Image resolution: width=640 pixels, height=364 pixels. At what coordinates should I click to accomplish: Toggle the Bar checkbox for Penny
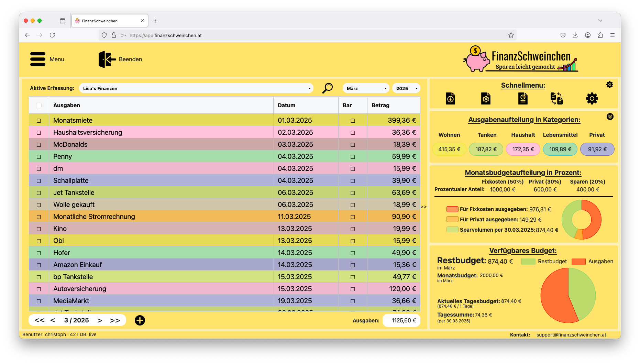(x=353, y=157)
